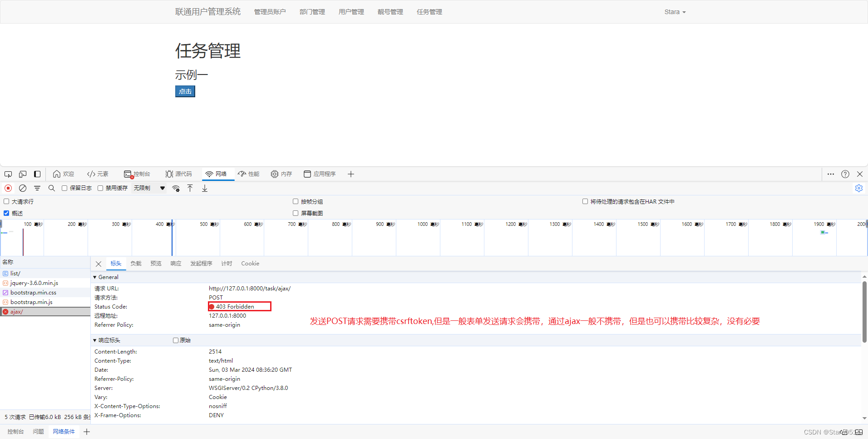Switch to the 计时 timing tab

(227, 264)
